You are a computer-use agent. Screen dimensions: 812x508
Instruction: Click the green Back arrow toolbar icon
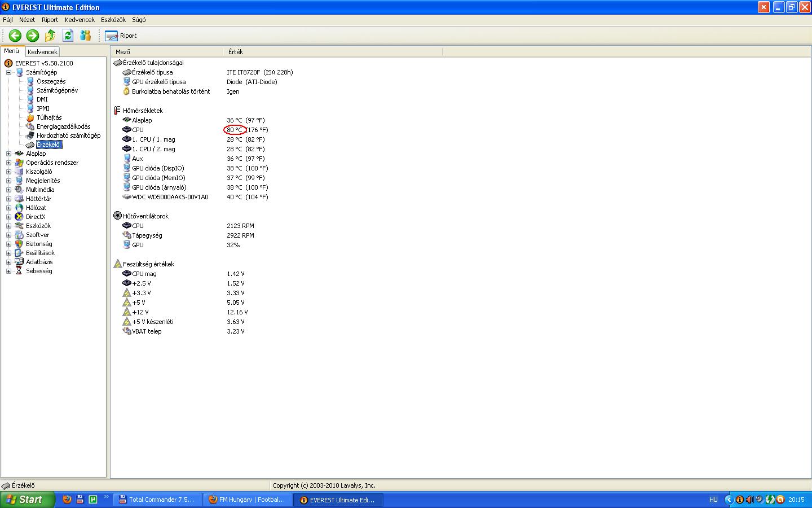tap(15, 36)
